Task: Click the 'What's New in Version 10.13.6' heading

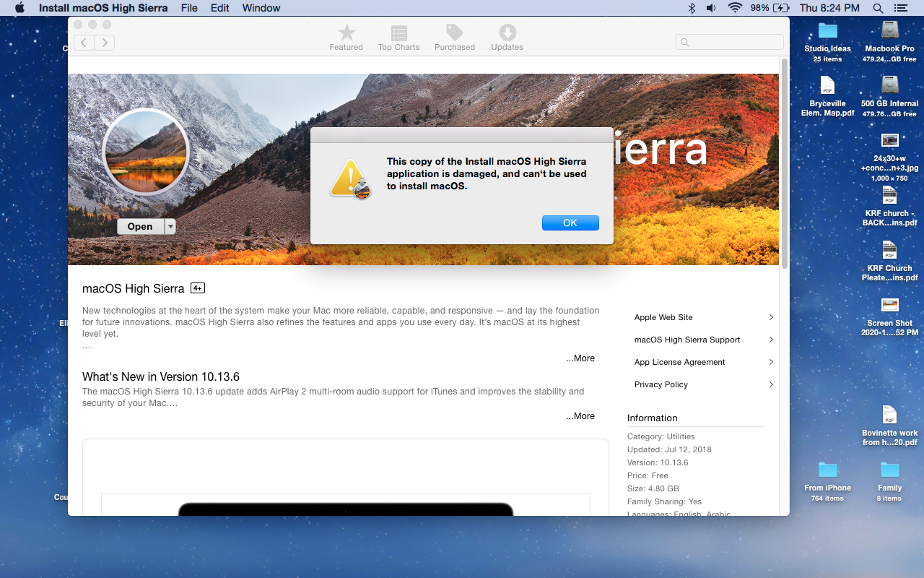Action: coord(161,377)
